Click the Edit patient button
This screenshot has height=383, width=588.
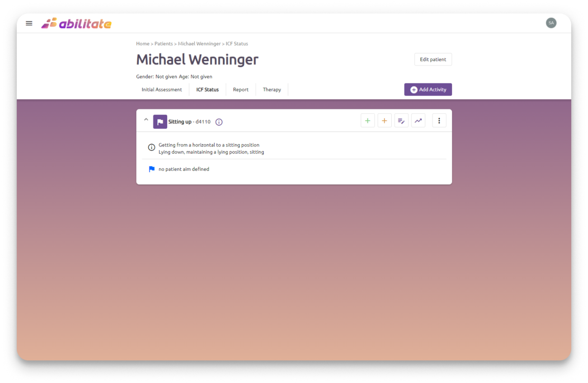coord(433,59)
